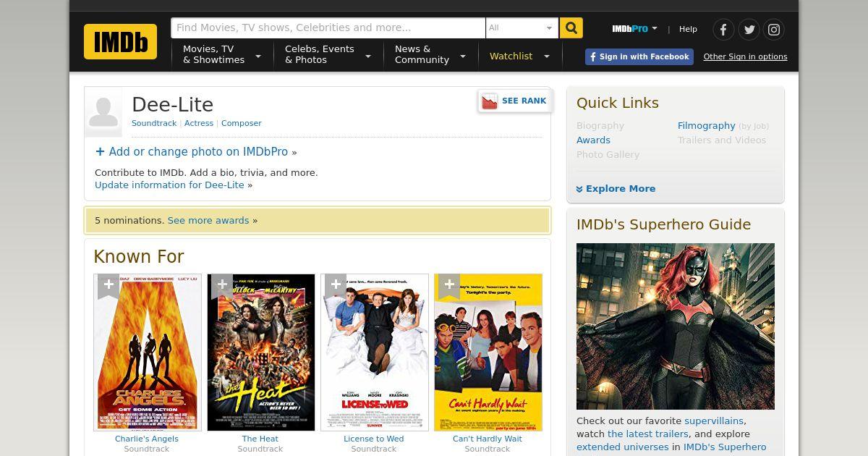The width and height of the screenshot is (868, 456).
Task: Open the Watchlist link
Action: [x=511, y=56]
